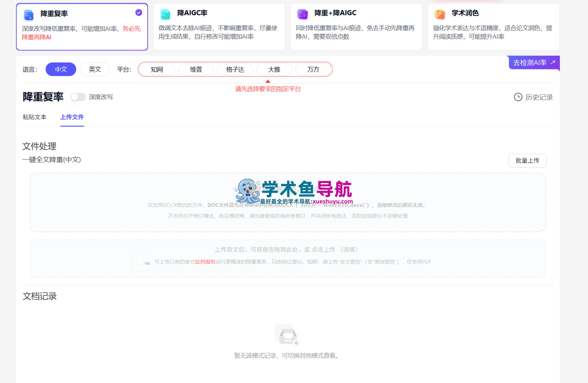Screen dimensions: 588x383
Task: Select 英文 as the language
Action: pyautogui.click(x=95, y=69)
